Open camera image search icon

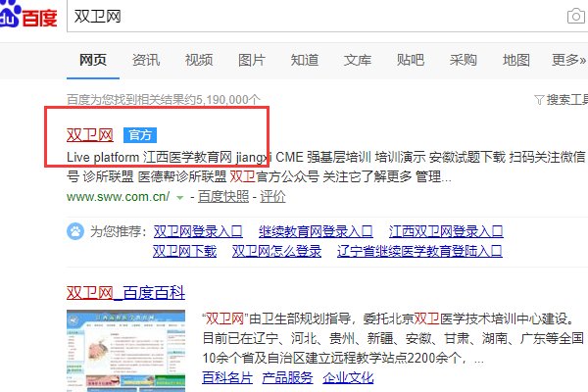(x=576, y=16)
